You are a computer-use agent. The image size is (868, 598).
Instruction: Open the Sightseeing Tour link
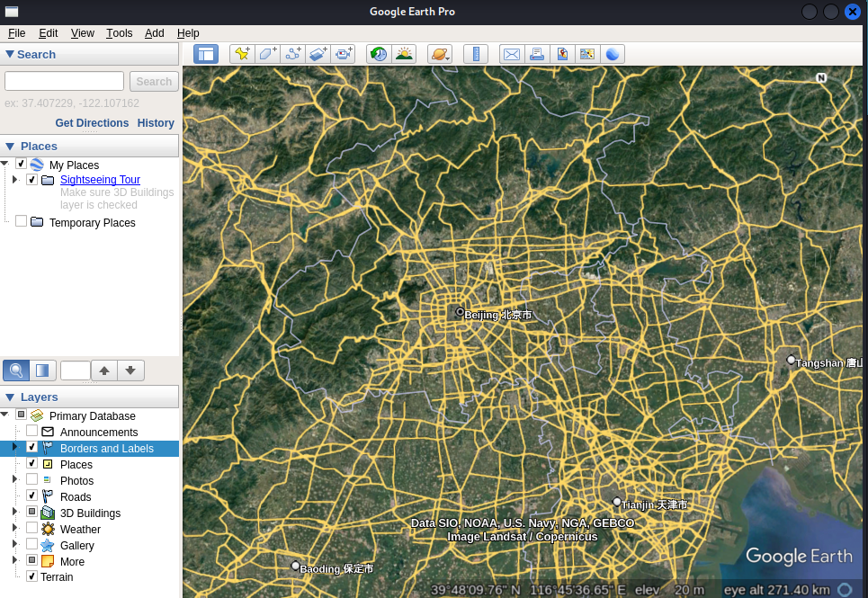click(x=100, y=180)
